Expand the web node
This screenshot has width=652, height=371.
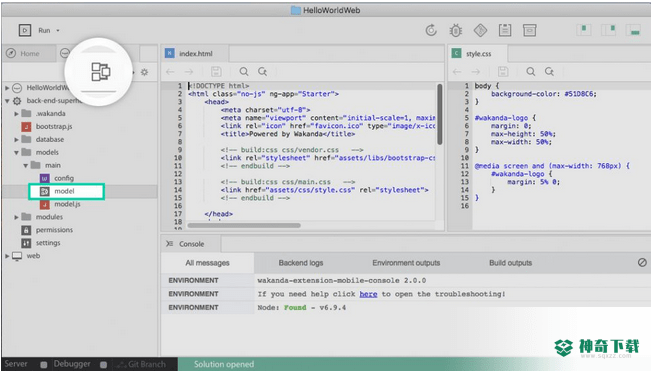coord(7,256)
